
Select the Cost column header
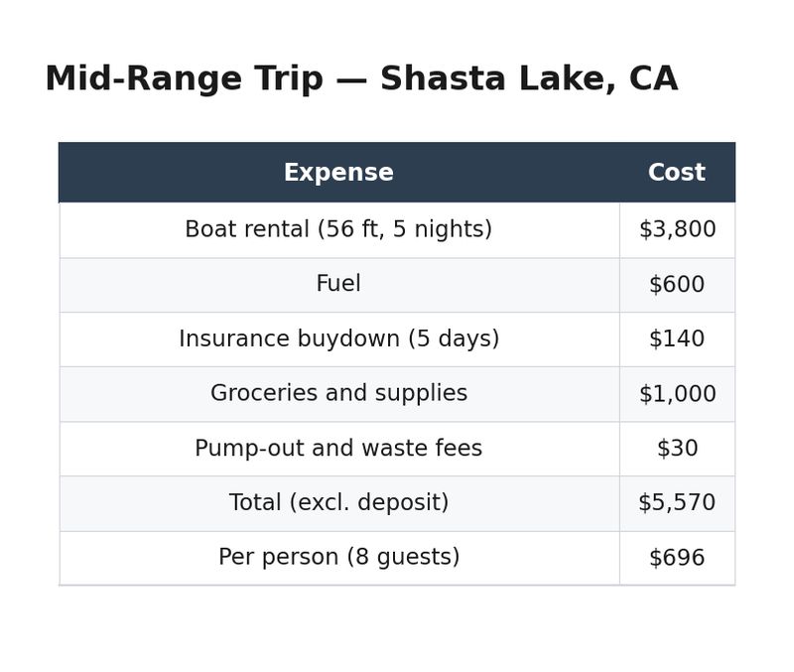(677, 173)
